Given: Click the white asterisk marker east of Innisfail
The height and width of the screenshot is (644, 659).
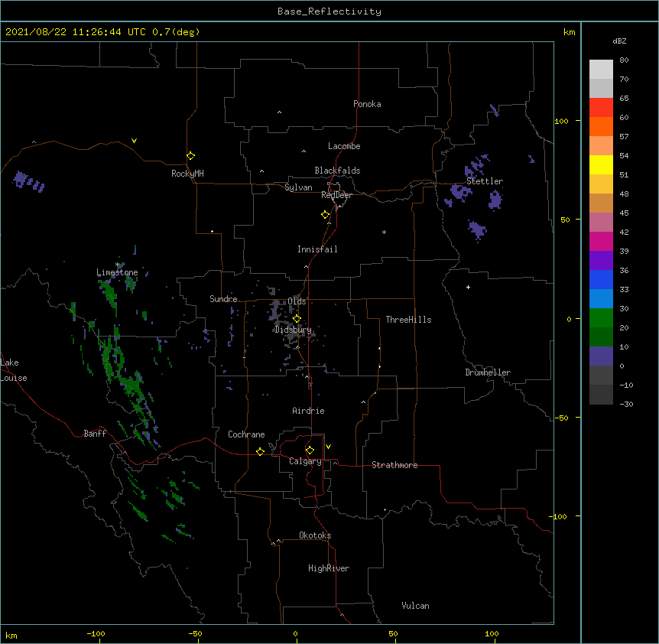Looking at the screenshot, I should [384, 232].
